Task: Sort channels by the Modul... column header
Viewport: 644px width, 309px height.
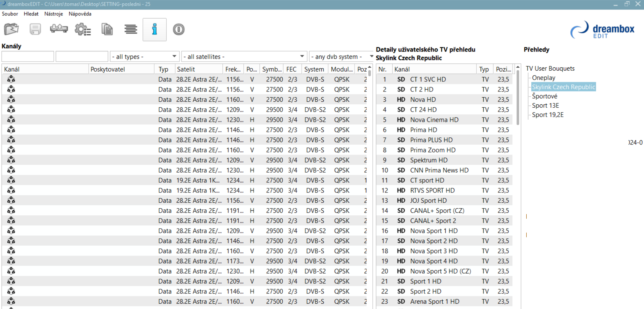Action: tap(342, 69)
